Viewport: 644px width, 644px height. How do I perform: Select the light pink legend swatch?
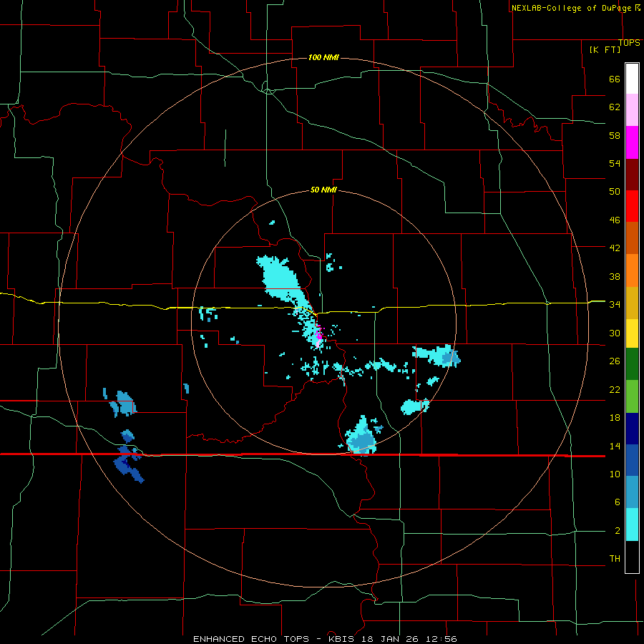(x=632, y=109)
